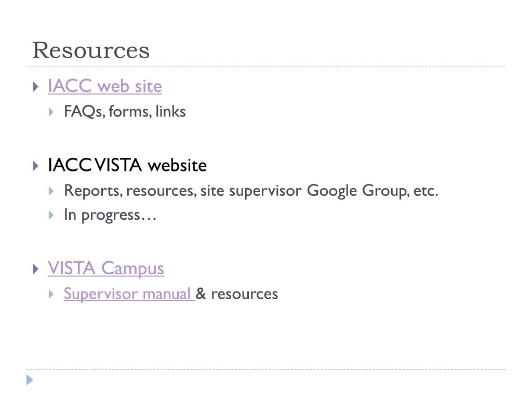The width and height of the screenshot is (532, 399).
Task: Click the '& resources' text after Supervisor manual
Action: pyautogui.click(x=237, y=294)
